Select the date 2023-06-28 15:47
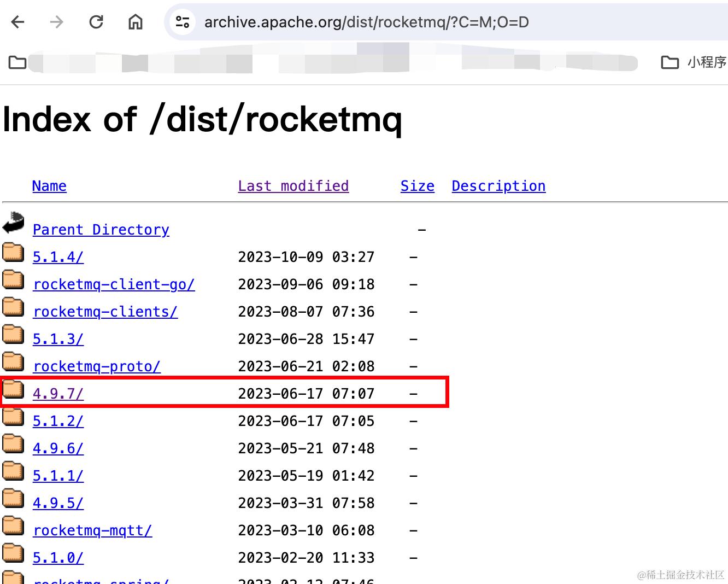The width and height of the screenshot is (728, 584). [x=306, y=339]
